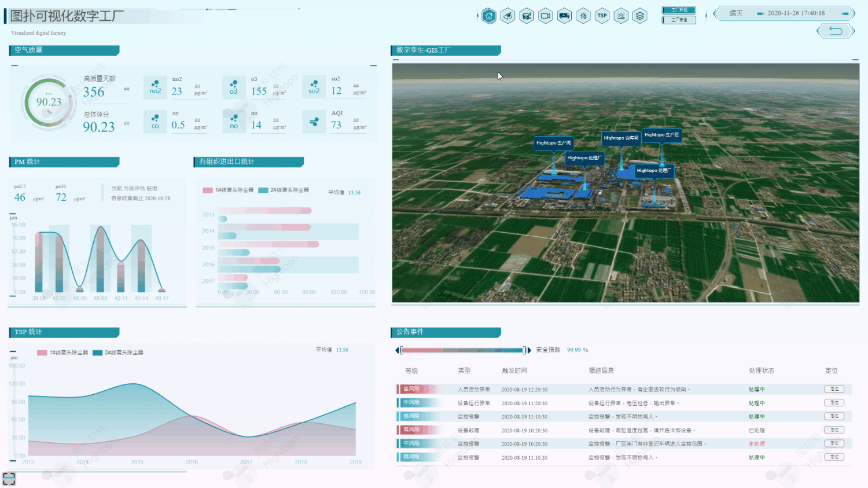Image resolution: width=868 pixels, height=488 pixels.
Task: Collapse the 空气质量 panel using its left dash
Action: click(14, 66)
